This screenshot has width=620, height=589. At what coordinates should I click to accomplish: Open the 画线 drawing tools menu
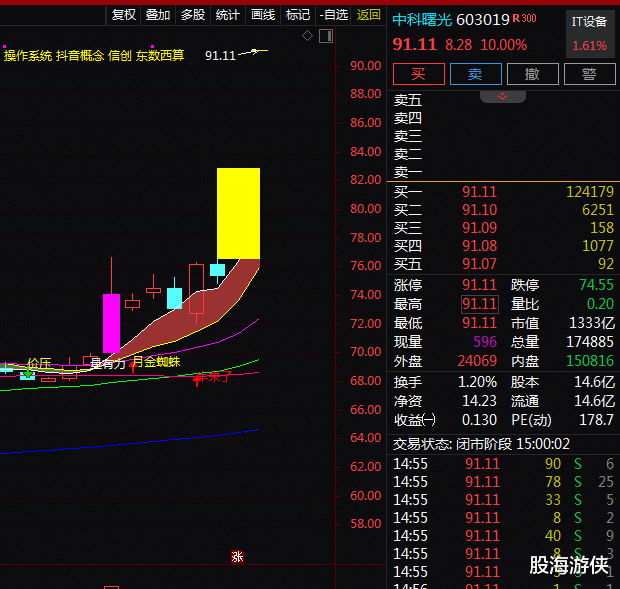click(263, 14)
